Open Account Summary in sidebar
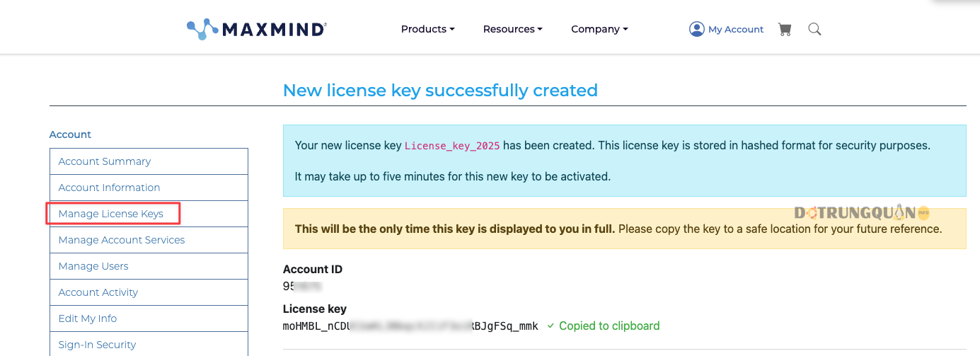The image size is (980, 356). [x=149, y=161]
